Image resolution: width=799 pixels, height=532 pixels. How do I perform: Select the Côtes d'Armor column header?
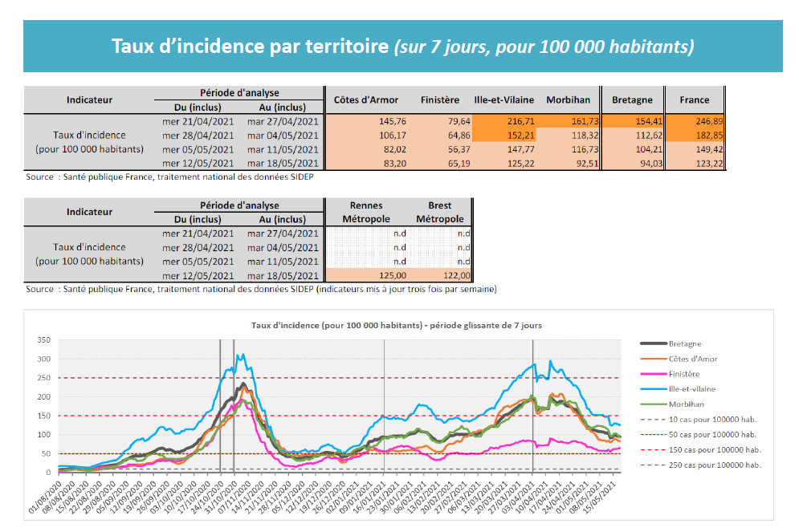tap(365, 100)
